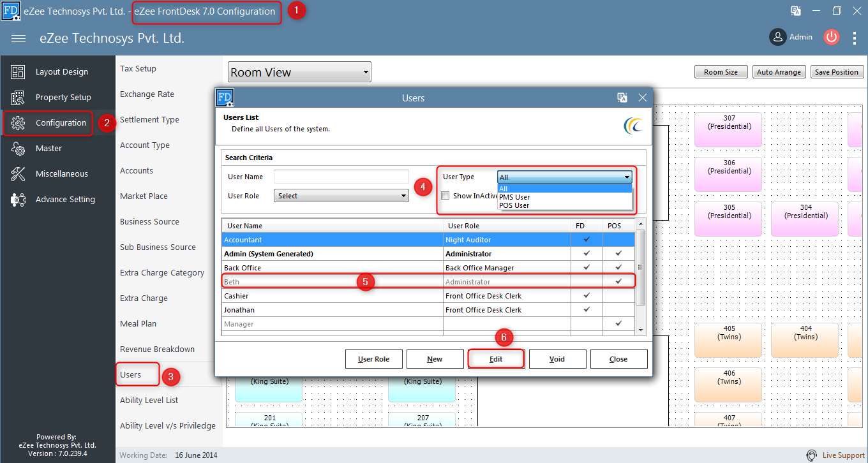This screenshot has width=868, height=463.
Task: Open Layout Design section
Action: pyautogui.click(x=62, y=72)
